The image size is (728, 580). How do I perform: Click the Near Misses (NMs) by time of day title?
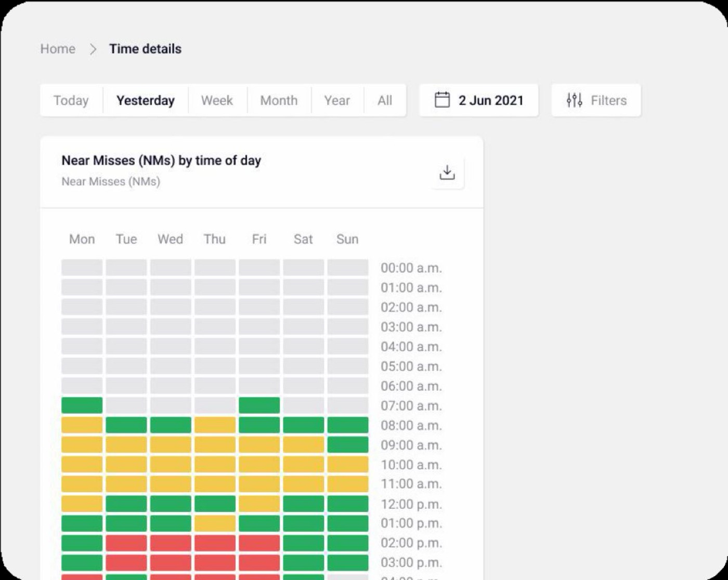(161, 161)
